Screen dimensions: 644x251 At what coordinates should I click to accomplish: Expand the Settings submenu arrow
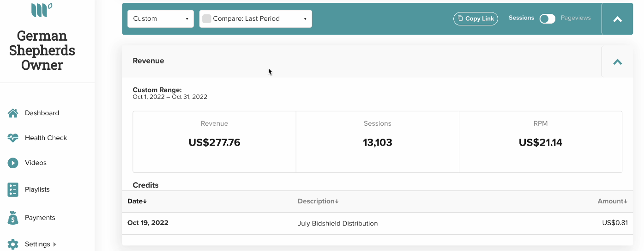coord(55,245)
